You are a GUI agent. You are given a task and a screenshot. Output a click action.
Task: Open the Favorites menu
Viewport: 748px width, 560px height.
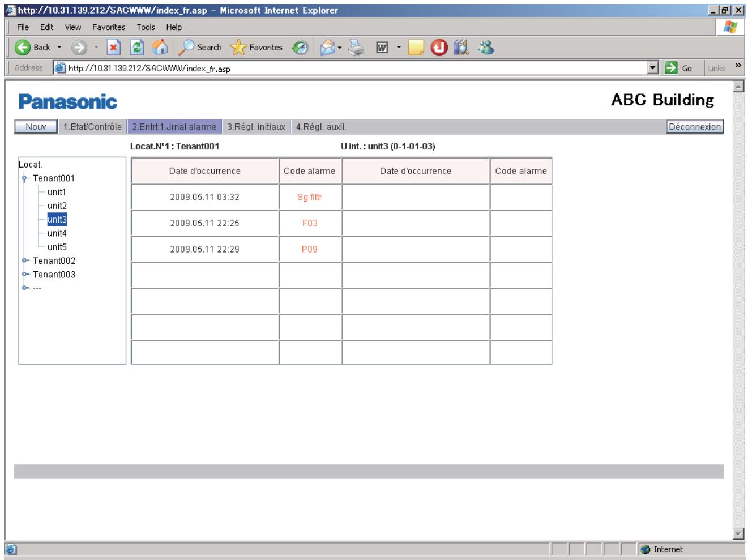[x=109, y=27]
